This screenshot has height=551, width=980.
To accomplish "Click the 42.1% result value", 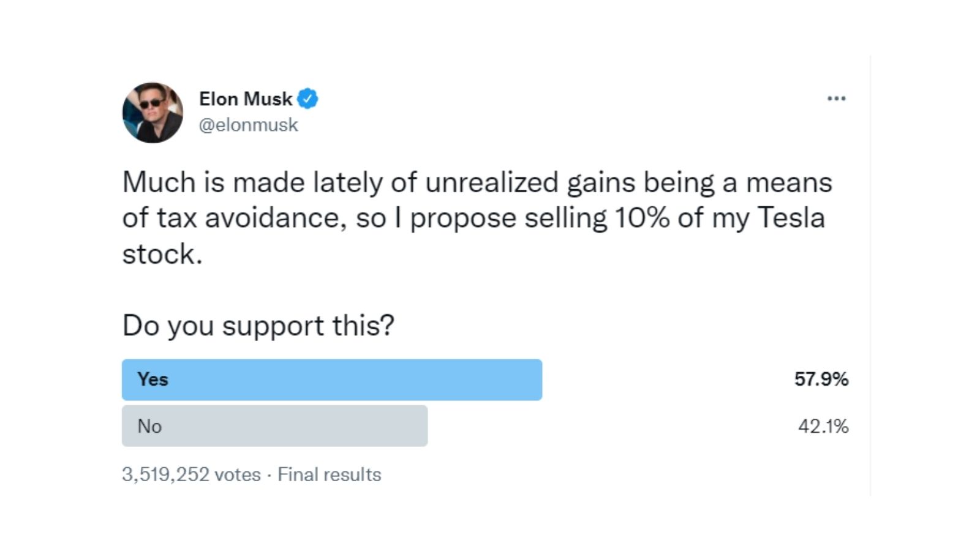I will pyautogui.click(x=823, y=426).
